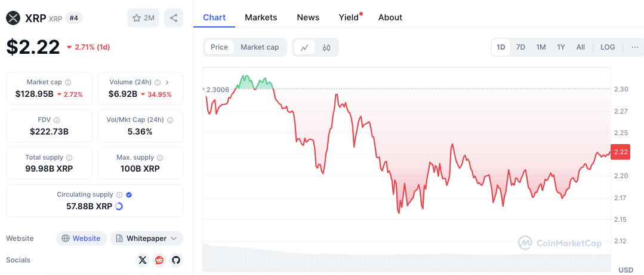Open the Reddit social link
The image size is (644, 275).
pyautogui.click(x=159, y=260)
